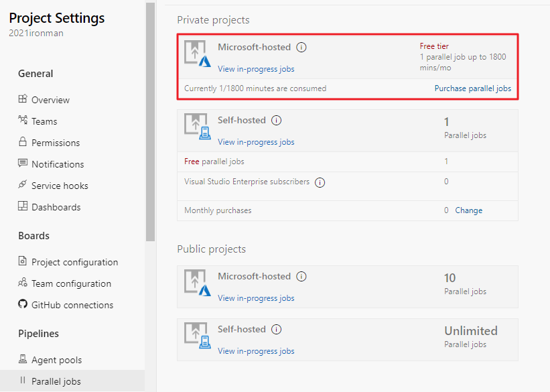The height and width of the screenshot is (392, 550).
Task: View in-progress jobs for private Microsoft-hosted
Action: point(256,69)
